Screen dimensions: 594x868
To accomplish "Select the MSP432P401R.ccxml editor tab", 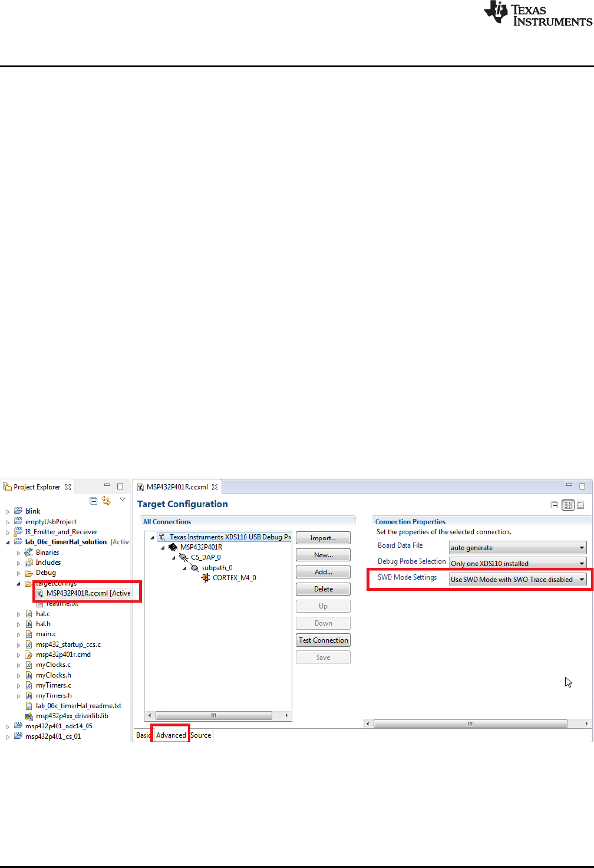I will pyautogui.click(x=177, y=487).
